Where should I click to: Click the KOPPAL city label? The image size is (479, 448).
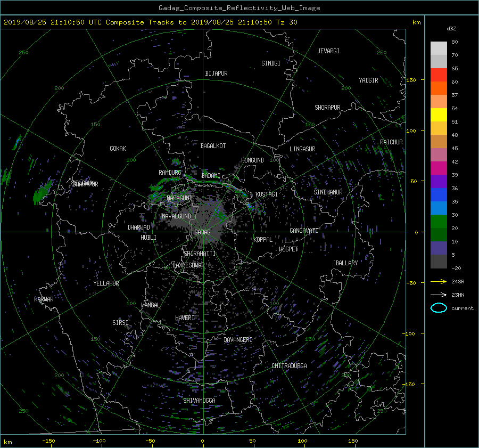[263, 239]
